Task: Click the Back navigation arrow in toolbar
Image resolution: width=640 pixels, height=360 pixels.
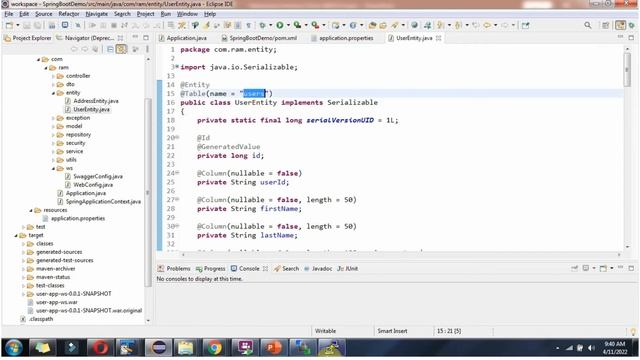Action: coord(487,25)
